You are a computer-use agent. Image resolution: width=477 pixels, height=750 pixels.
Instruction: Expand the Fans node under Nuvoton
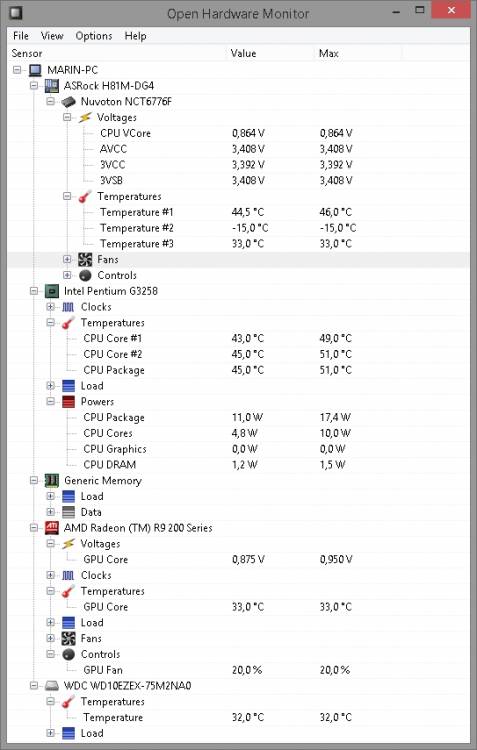(67, 259)
